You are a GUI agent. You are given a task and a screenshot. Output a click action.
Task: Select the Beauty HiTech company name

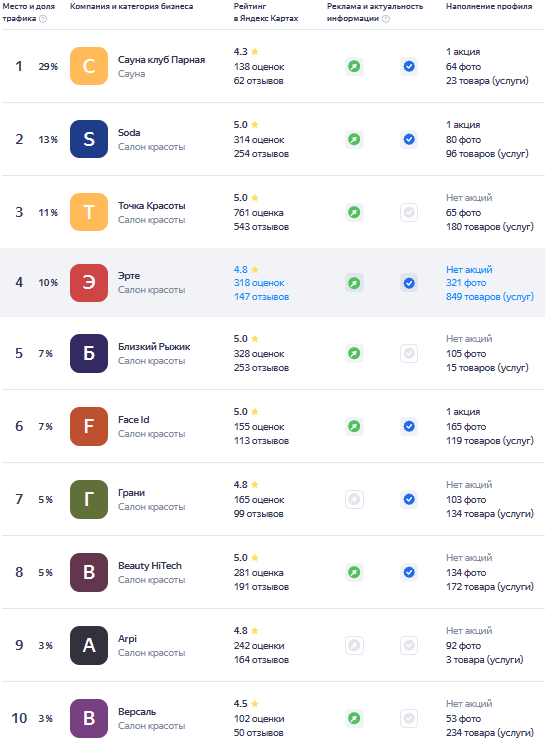[x=150, y=565]
